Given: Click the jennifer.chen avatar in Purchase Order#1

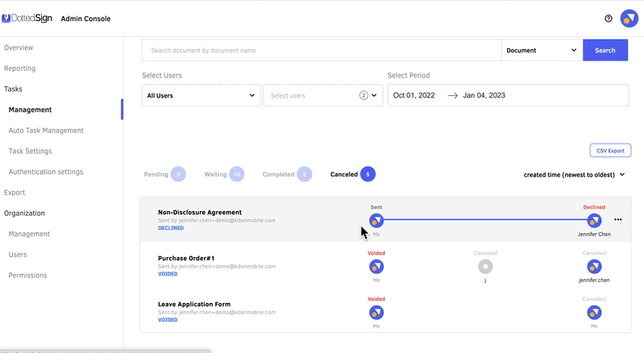Looking at the screenshot, I should click(x=594, y=267).
